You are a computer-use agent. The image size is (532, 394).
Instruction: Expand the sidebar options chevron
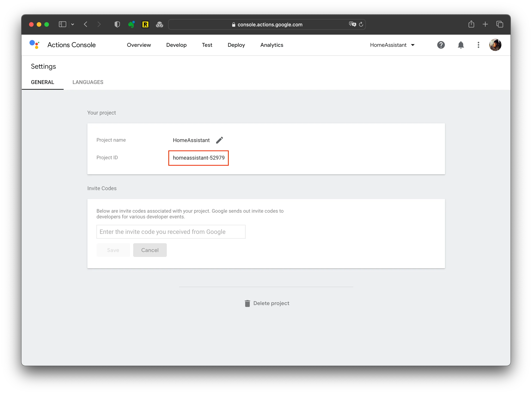point(73,24)
